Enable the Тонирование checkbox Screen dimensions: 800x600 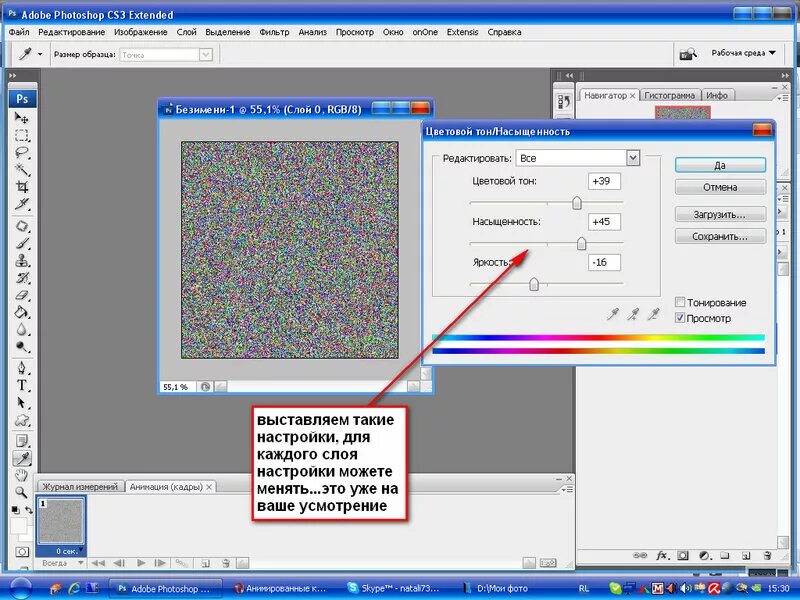pos(680,302)
